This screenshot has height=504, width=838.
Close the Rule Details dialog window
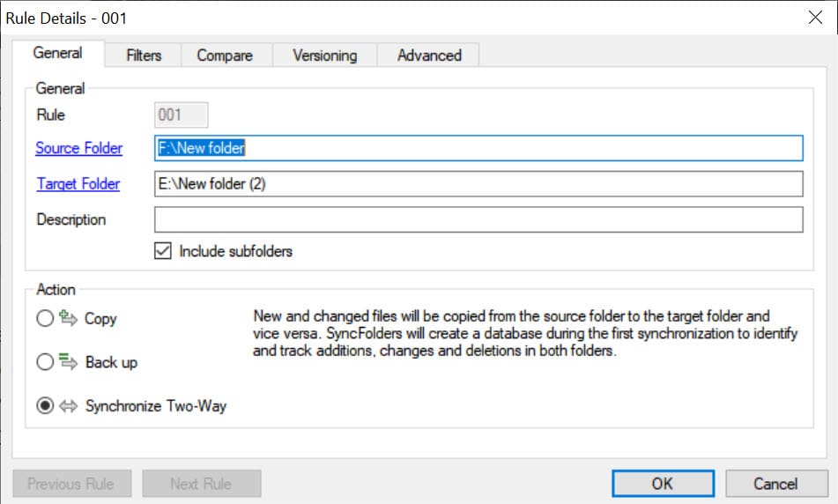point(816,17)
